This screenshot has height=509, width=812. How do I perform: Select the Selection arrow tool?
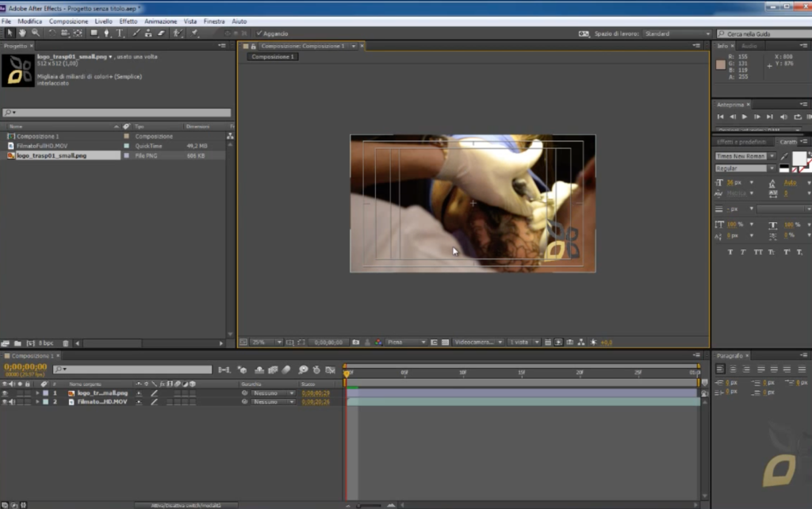click(10, 33)
